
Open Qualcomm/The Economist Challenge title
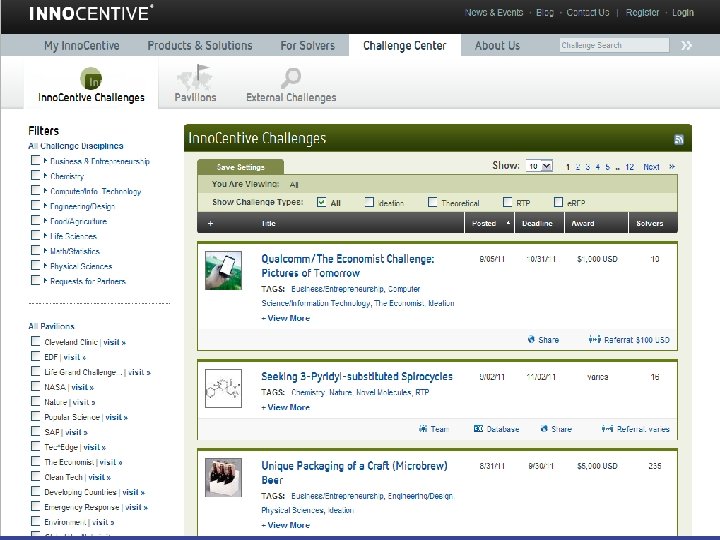coord(348,266)
